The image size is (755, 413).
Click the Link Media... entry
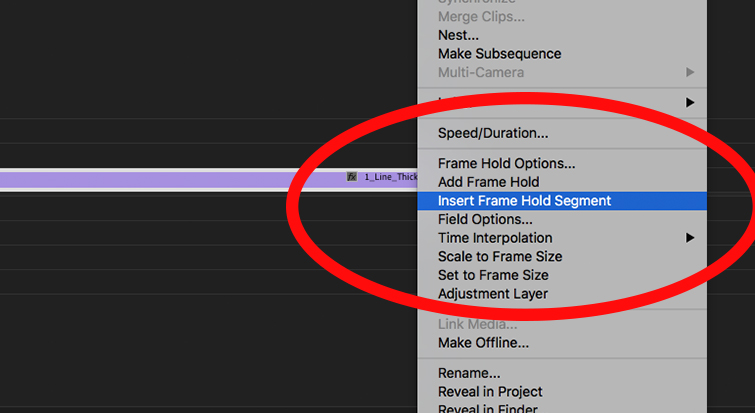[x=477, y=324]
